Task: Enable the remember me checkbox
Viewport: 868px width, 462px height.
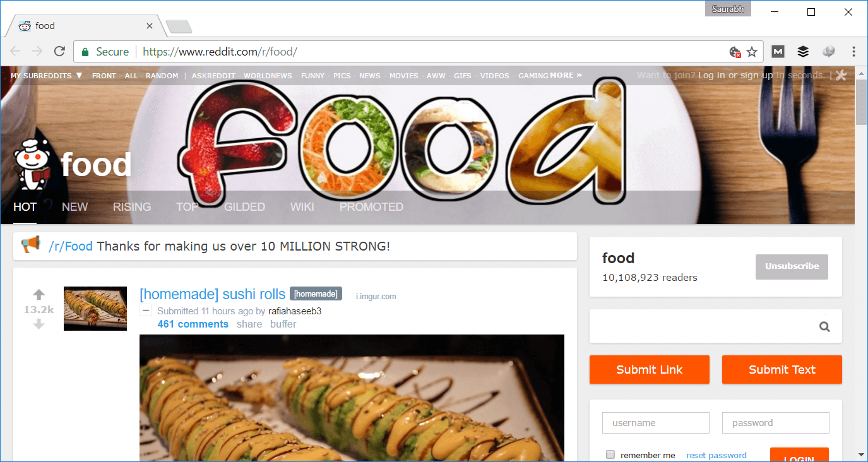Action: click(x=610, y=454)
